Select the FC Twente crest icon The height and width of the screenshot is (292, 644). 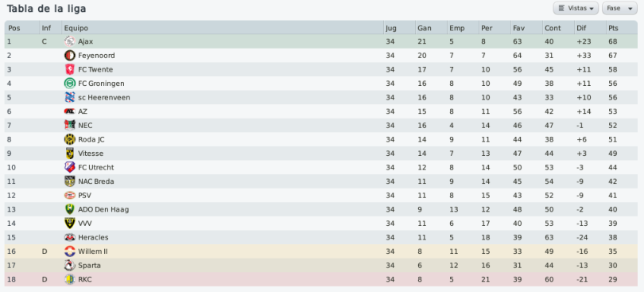[x=70, y=69]
